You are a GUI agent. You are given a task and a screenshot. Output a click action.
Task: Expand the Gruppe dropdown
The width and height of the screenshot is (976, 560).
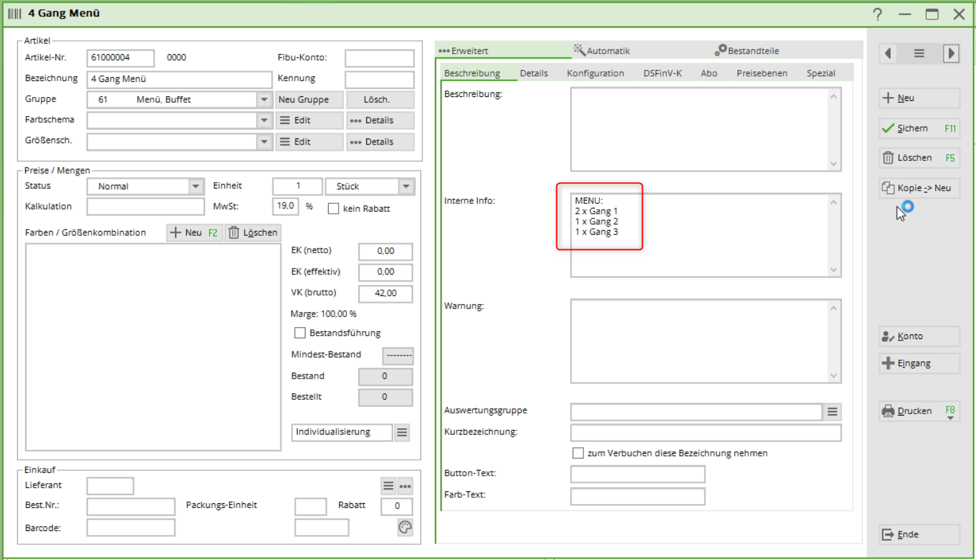[x=264, y=100]
